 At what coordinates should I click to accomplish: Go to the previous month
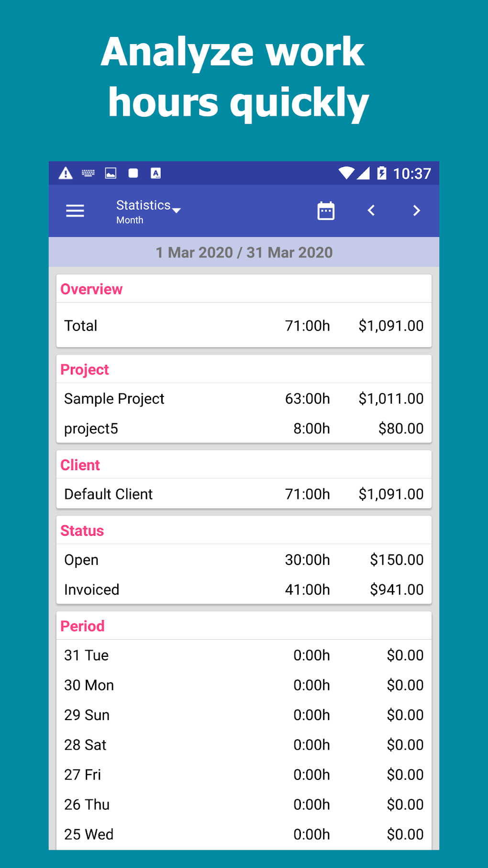tap(371, 211)
